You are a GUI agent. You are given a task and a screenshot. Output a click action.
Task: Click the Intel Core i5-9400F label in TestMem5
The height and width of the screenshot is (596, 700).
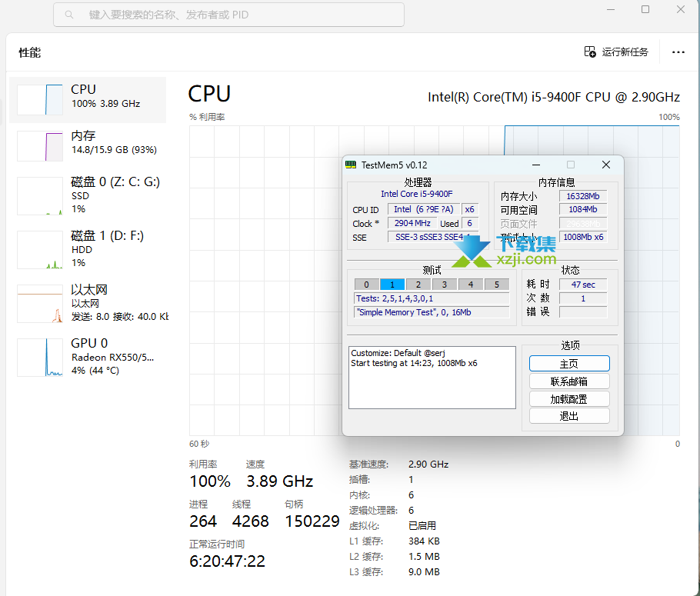click(x=416, y=194)
